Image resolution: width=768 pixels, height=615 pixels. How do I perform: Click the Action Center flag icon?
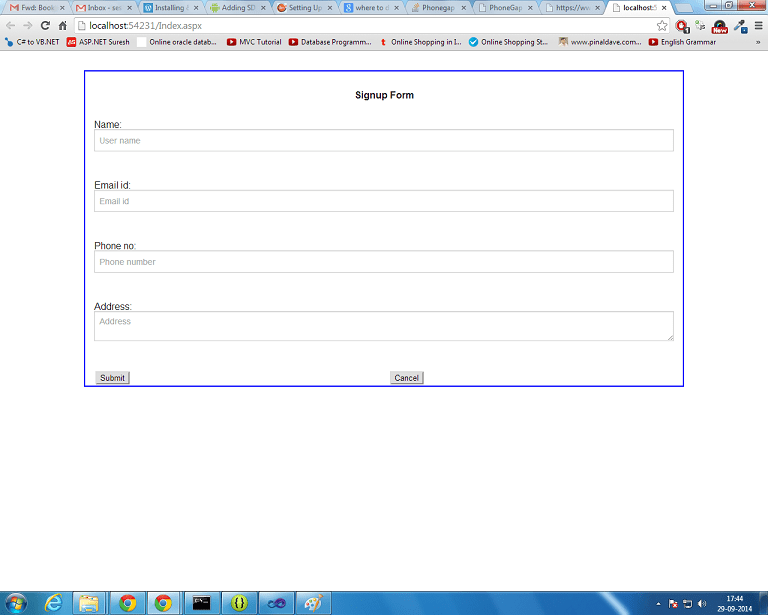click(x=673, y=604)
